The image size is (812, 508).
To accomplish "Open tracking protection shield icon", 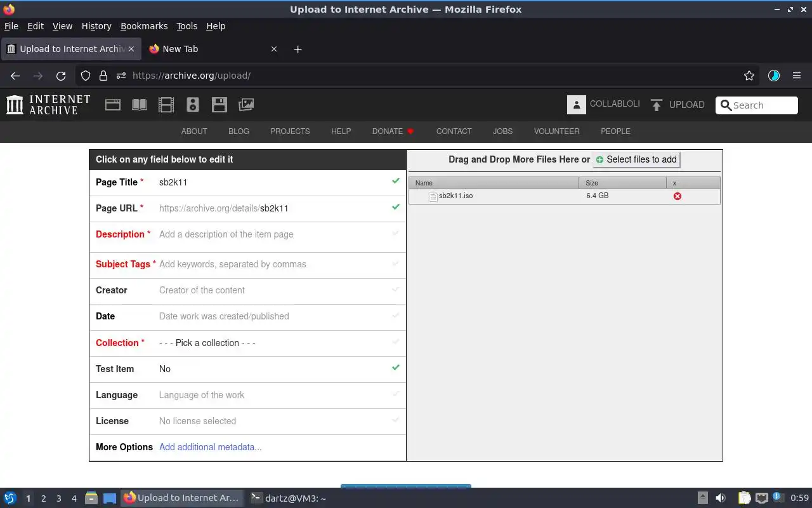I will 86,76.
